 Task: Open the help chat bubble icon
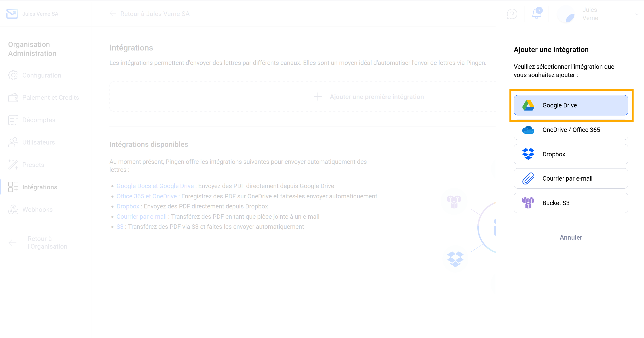pyautogui.click(x=512, y=14)
